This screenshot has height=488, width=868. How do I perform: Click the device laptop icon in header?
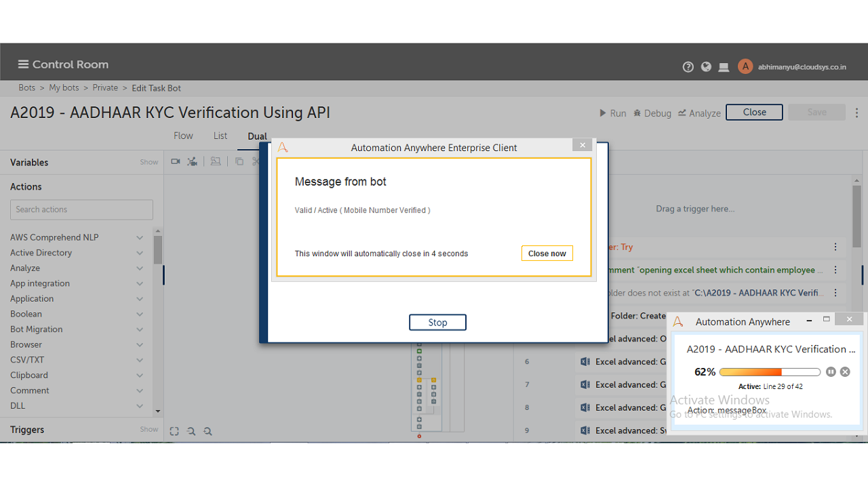724,67
